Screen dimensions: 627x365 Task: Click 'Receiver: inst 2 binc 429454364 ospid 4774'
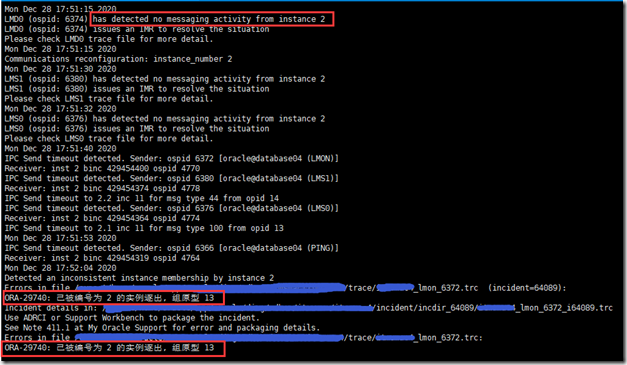(x=102, y=218)
